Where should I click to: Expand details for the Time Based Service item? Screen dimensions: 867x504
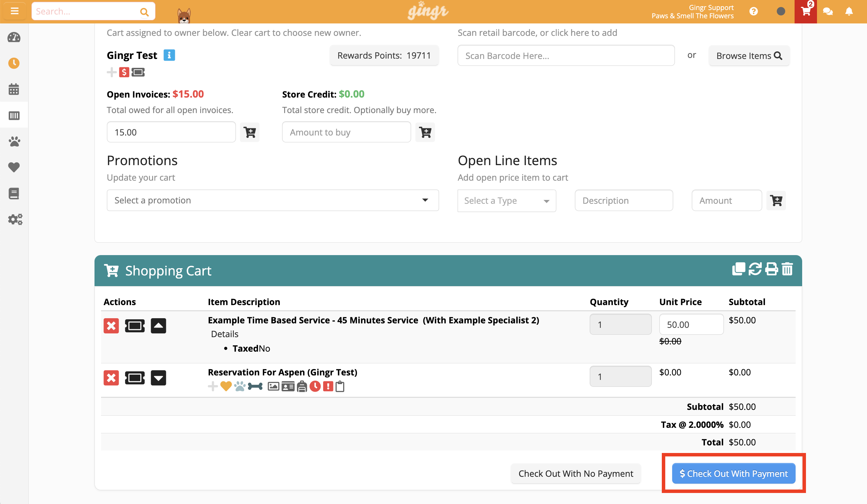(x=159, y=325)
